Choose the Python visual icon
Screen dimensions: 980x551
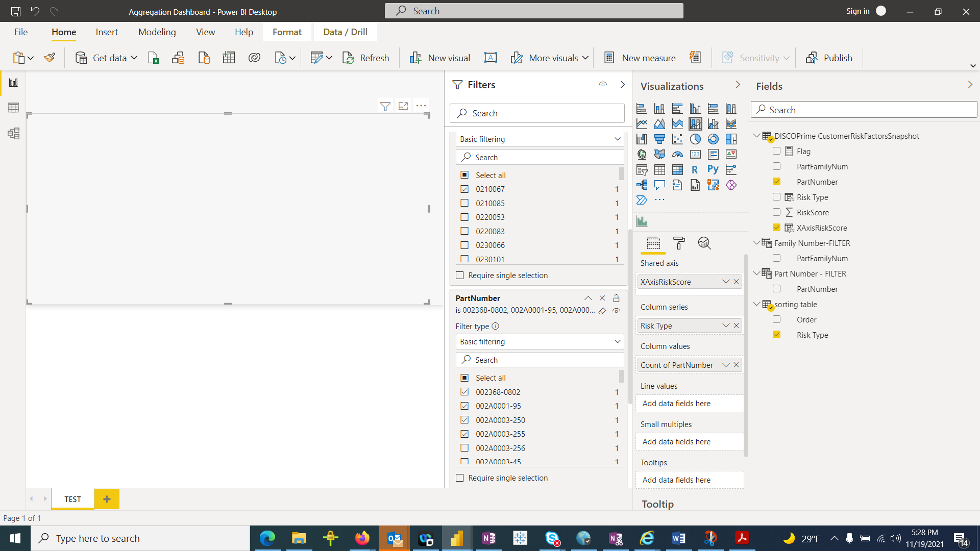coord(713,169)
